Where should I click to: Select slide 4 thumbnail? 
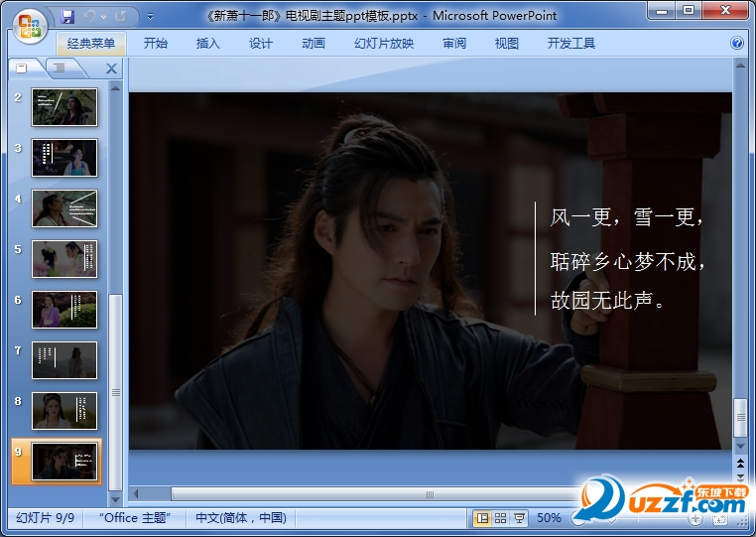64,208
